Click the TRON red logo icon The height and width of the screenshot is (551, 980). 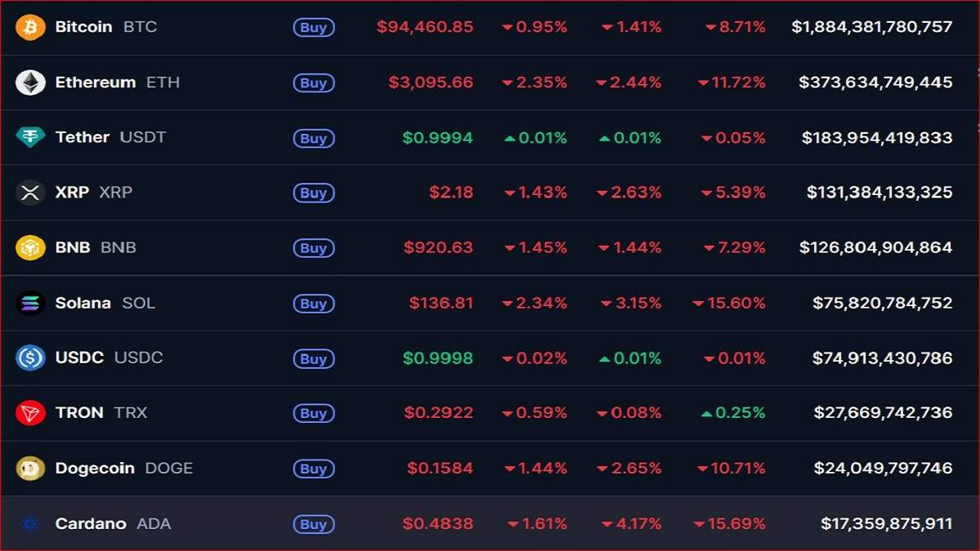click(30, 413)
